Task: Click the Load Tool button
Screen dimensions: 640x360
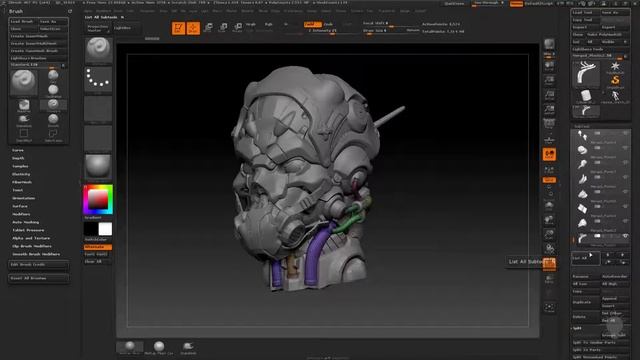Action: point(586,12)
